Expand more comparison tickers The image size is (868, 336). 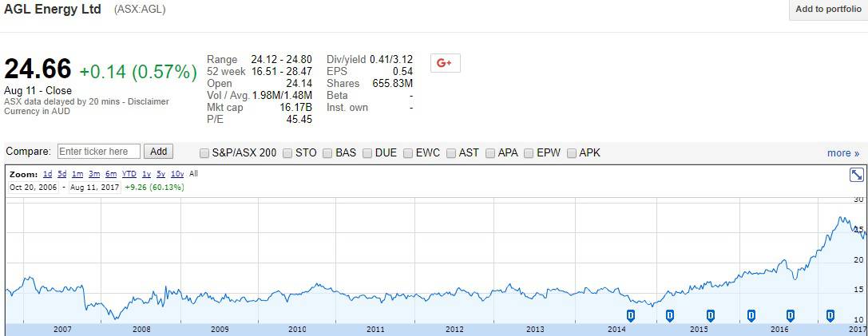(x=842, y=152)
